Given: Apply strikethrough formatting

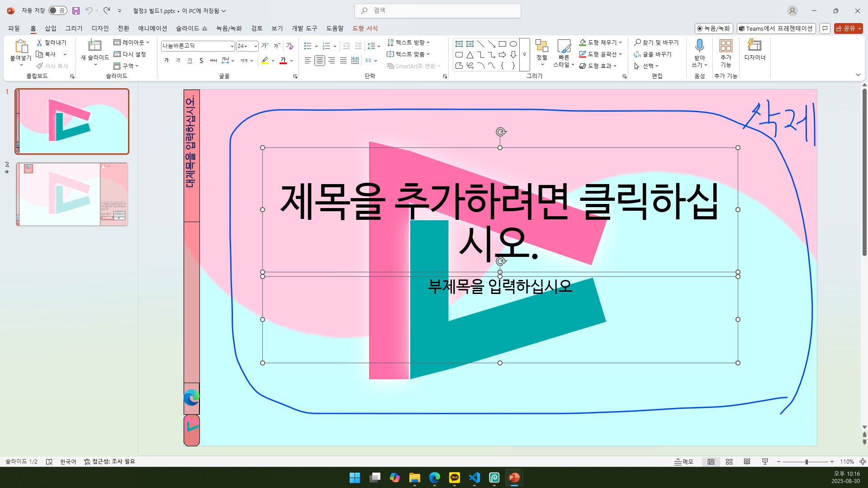Looking at the screenshot, I should click(213, 61).
